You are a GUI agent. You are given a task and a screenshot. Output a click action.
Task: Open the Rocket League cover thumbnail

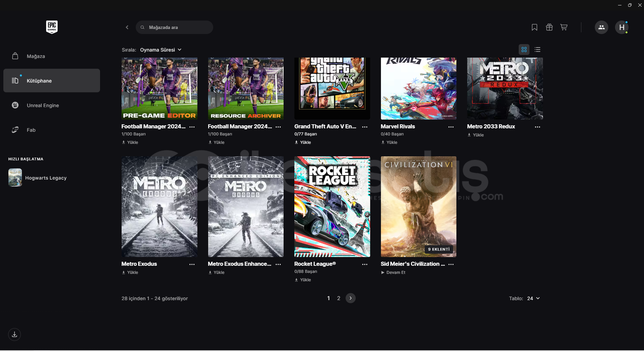pos(332,206)
